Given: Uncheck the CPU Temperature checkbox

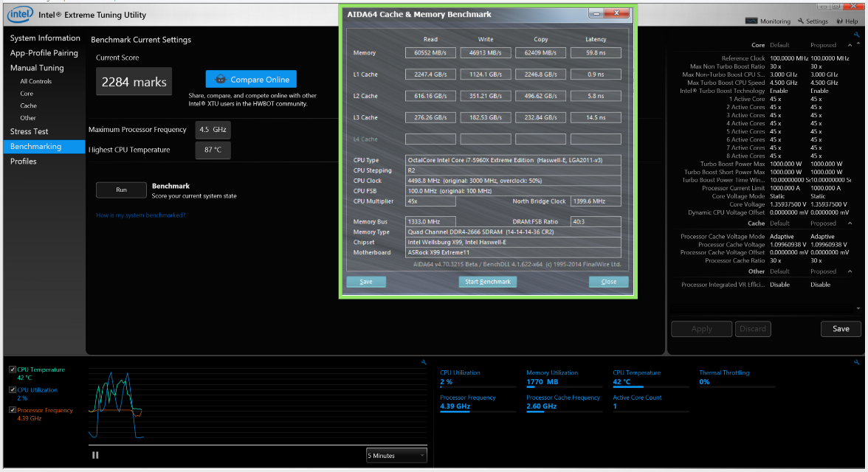Looking at the screenshot, I should click(x=13, y=369).
